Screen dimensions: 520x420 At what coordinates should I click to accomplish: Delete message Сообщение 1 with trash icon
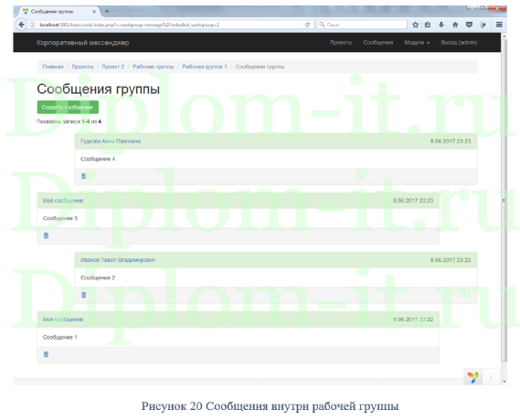[46, 354]
